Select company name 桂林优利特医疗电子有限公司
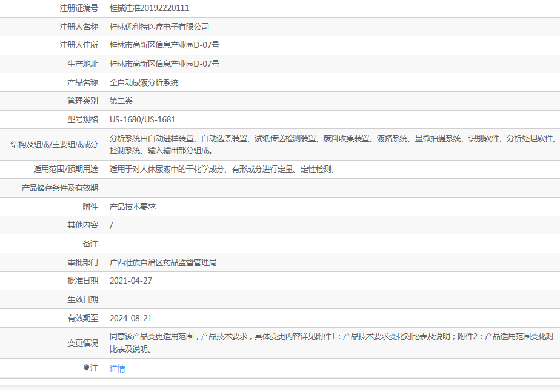Screen dimensions: 560x392 pyautogui.click(x=159, y=27)
